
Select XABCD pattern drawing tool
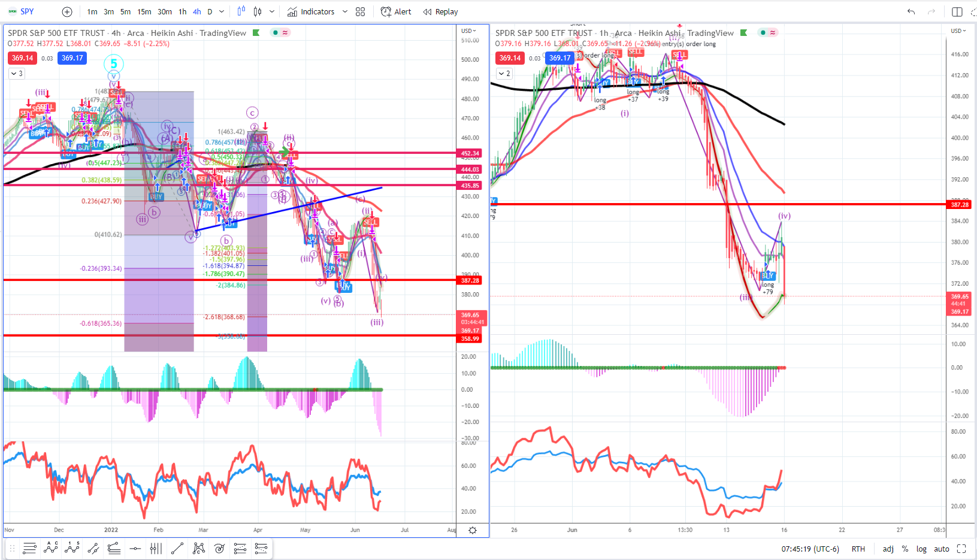tap(198, 548)
